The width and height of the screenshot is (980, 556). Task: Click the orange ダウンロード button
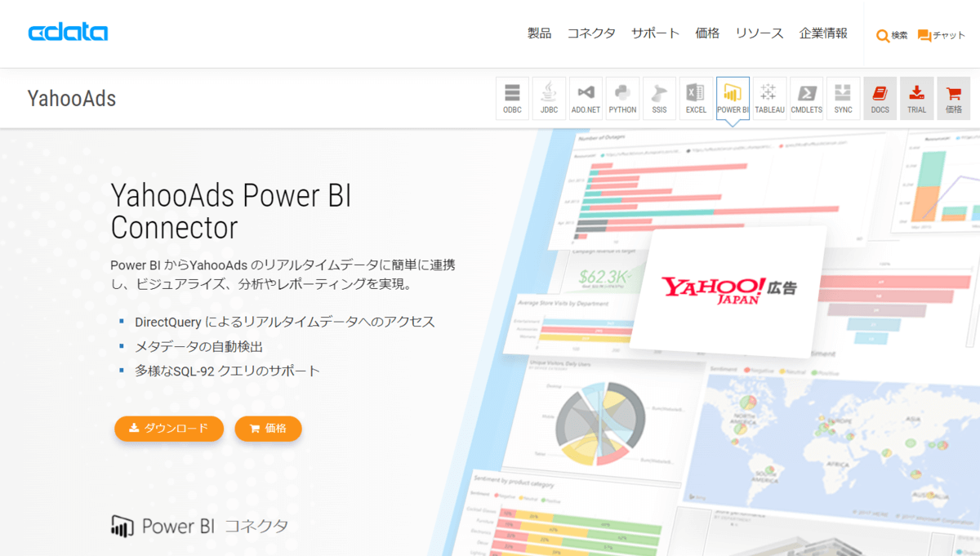click(169, 428)
